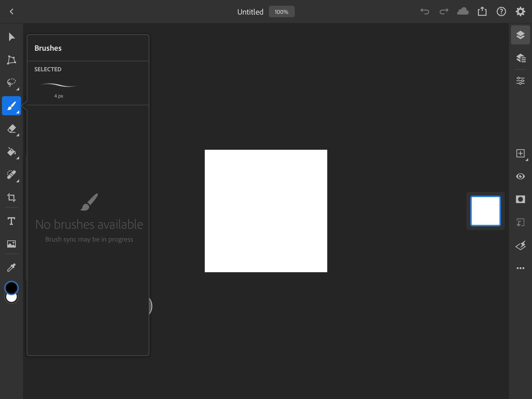
Task: Open zoom level 100% dropdown
Action: tap(281, 11)
